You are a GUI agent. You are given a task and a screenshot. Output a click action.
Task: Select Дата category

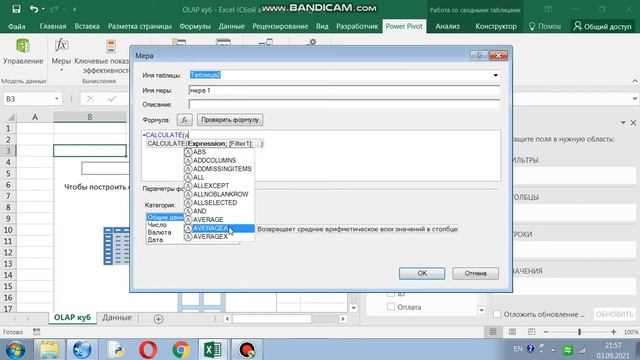point(155,240)
